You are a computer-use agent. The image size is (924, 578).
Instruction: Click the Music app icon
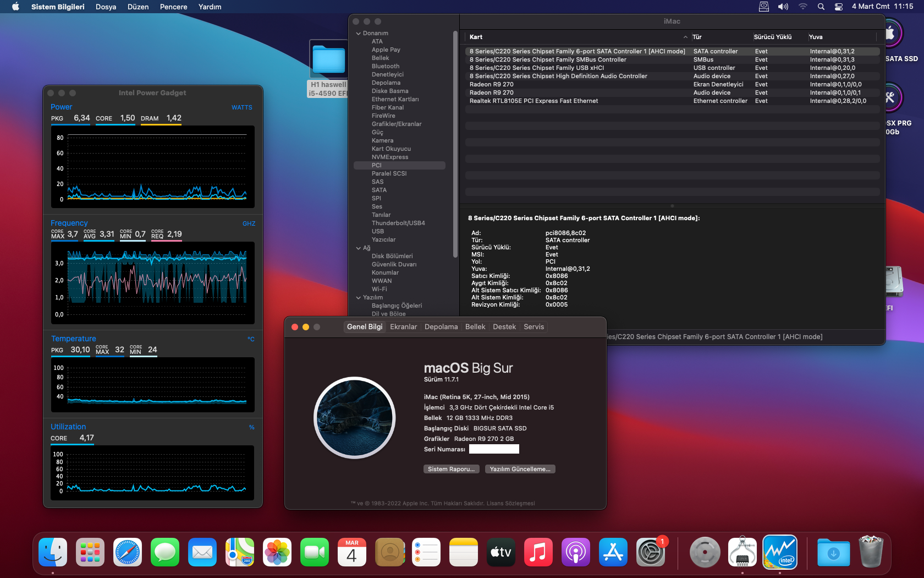point(538,552)
